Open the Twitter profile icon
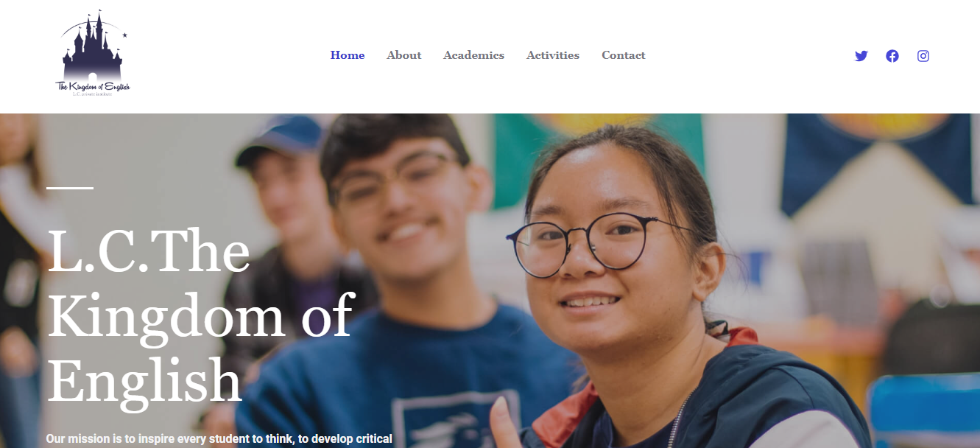The image size is (980, 448). [861, 56]
